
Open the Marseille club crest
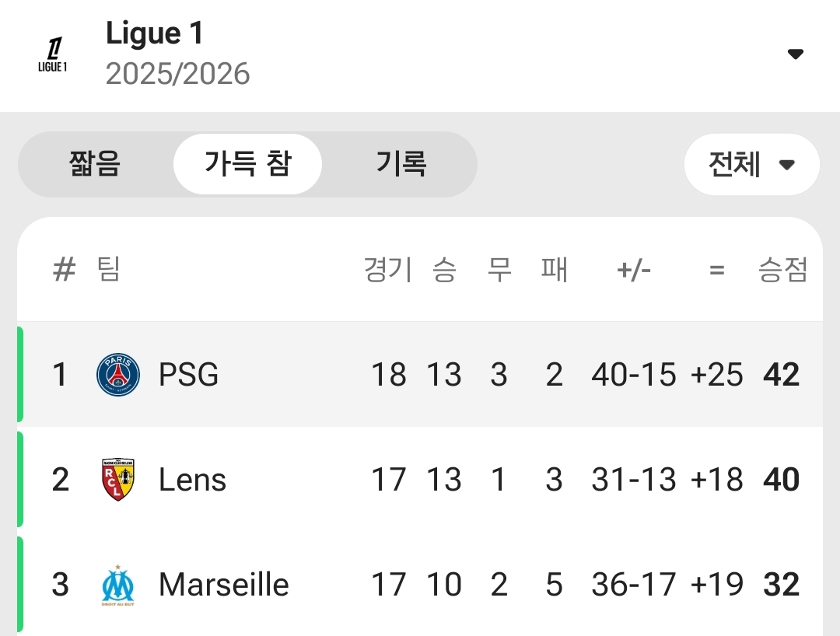118,585
